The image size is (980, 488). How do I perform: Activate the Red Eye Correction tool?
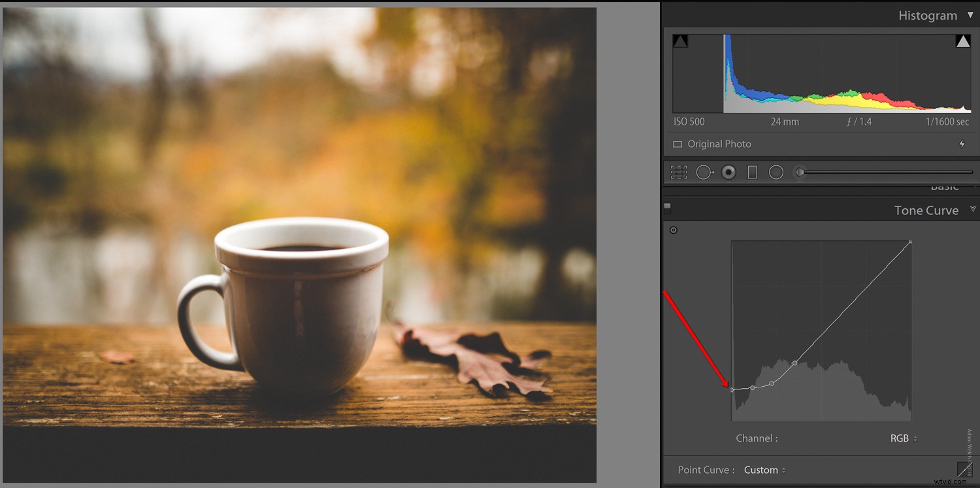(x=728, y=172)
